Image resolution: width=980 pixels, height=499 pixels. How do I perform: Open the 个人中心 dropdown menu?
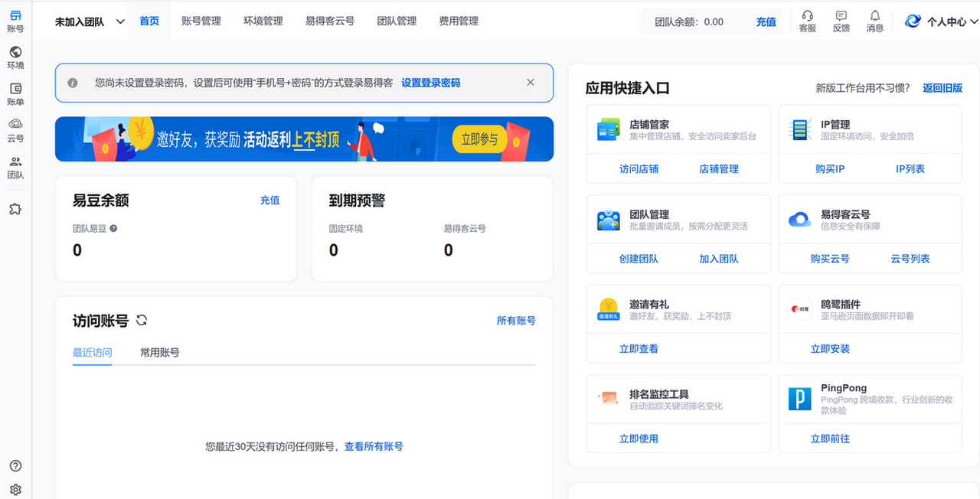pyautogui.click(x=940, y=21)
